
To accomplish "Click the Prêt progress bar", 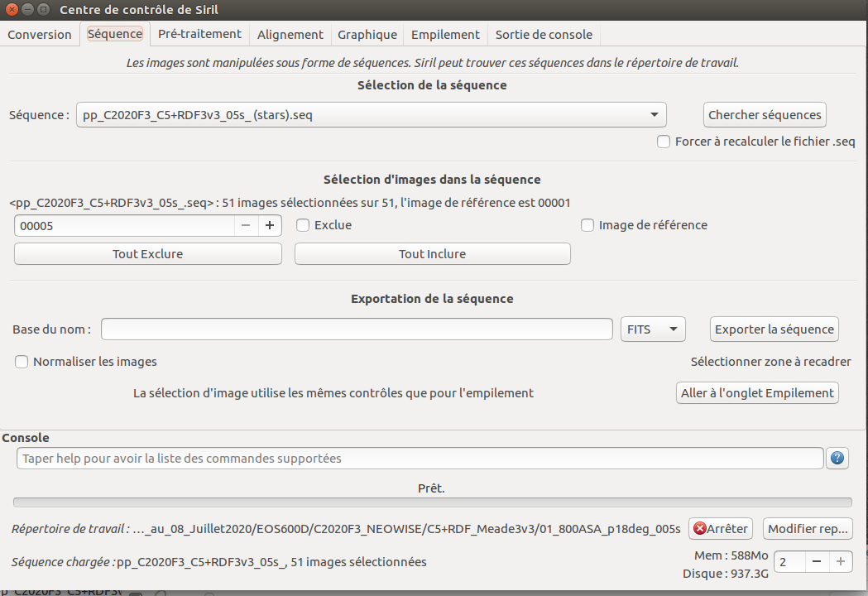I will coord(432,502).
